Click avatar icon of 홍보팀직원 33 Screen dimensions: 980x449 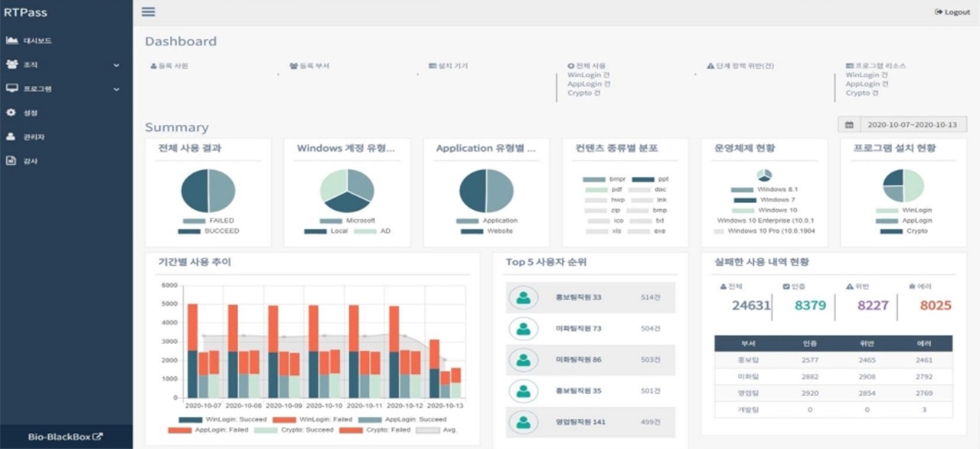pos(523,297)
